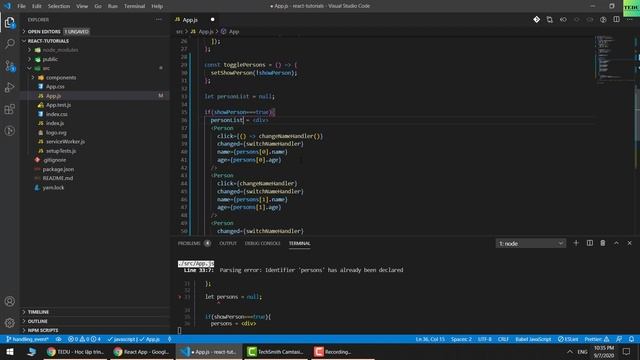The height and width of the screenshot is (360, 640).
Task: Click the feedback icon in status bar
Action: pos(619,339)
